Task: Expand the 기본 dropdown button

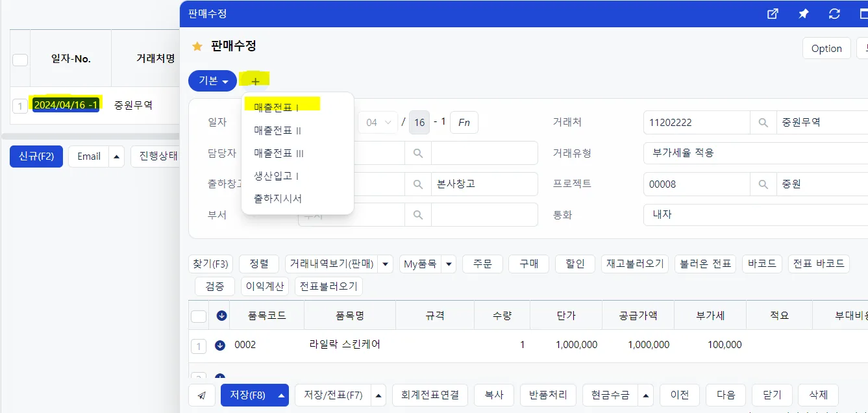Action: 212,81
